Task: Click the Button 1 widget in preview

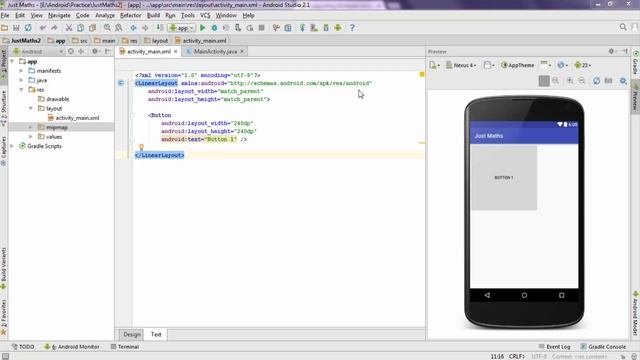Action: click(504, 178)
